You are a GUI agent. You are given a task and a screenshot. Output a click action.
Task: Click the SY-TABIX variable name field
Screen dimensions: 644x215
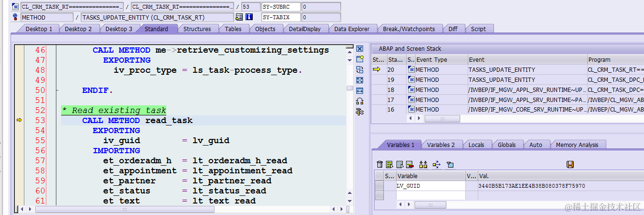pos(281,17)
